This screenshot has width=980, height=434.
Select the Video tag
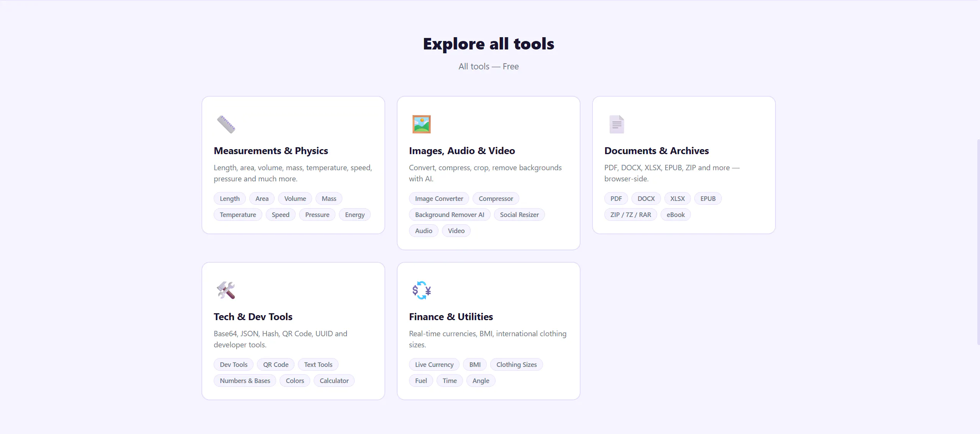click(456, 231)
